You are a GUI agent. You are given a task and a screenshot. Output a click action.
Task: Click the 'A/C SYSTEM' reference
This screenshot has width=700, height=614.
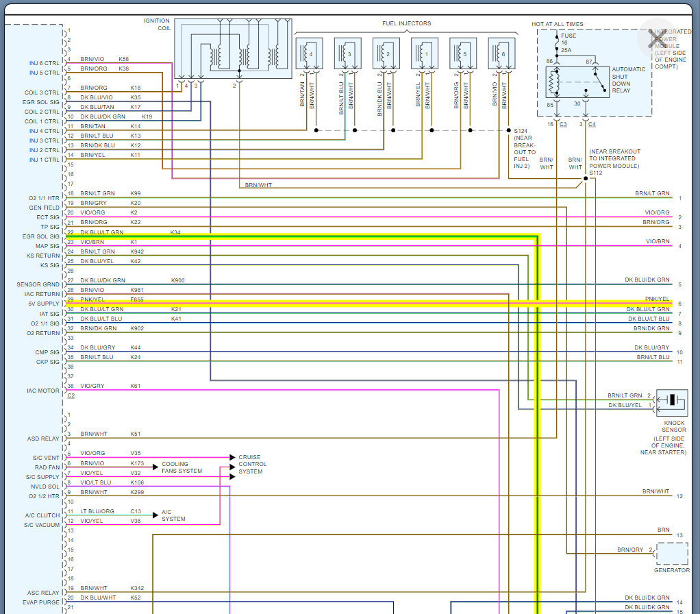(x=173, y=515)
